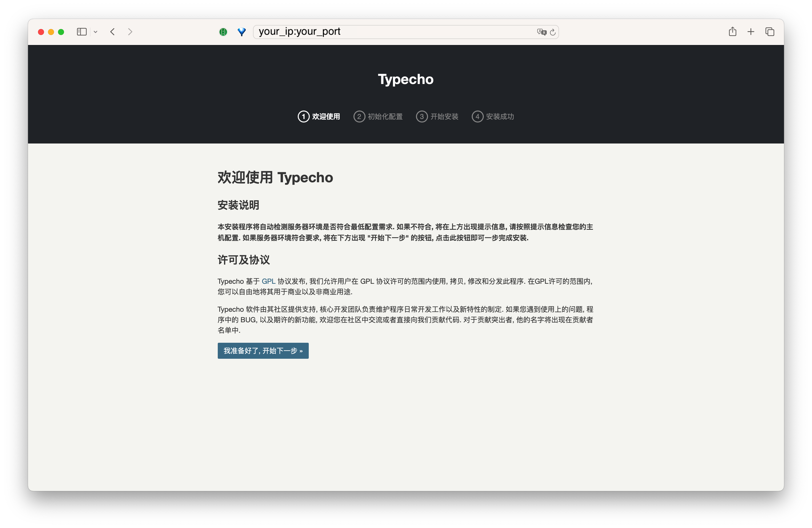Click 我准备好了, 开始下一步 button
Screen dimensions: 812x528
(263, 351)
